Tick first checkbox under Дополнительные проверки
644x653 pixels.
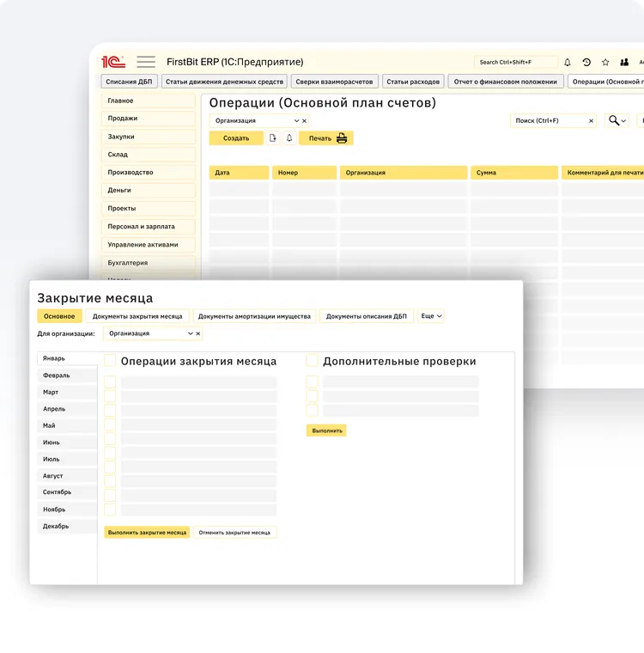pos(312,381)
